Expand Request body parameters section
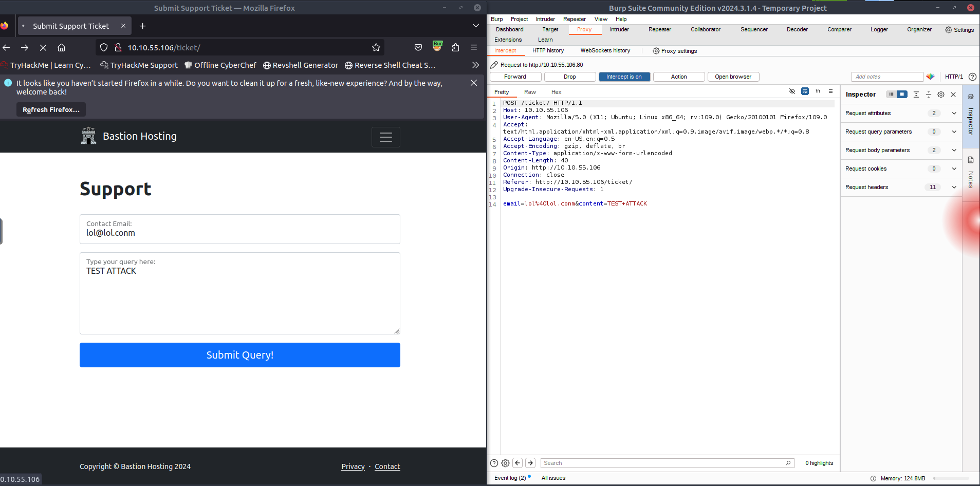Image resolution: width=980 pixels, height=486 pixels. [x=954, y=150]
